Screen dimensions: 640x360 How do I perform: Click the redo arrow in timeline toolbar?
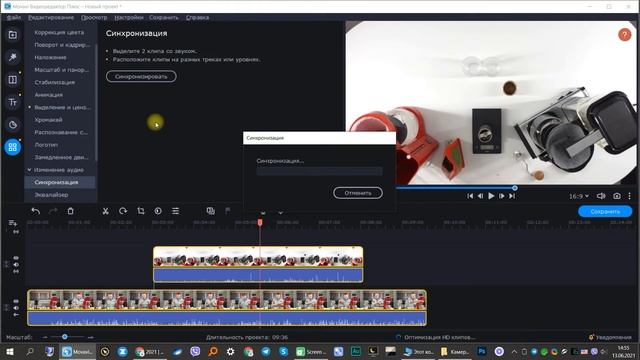[53, 211]
